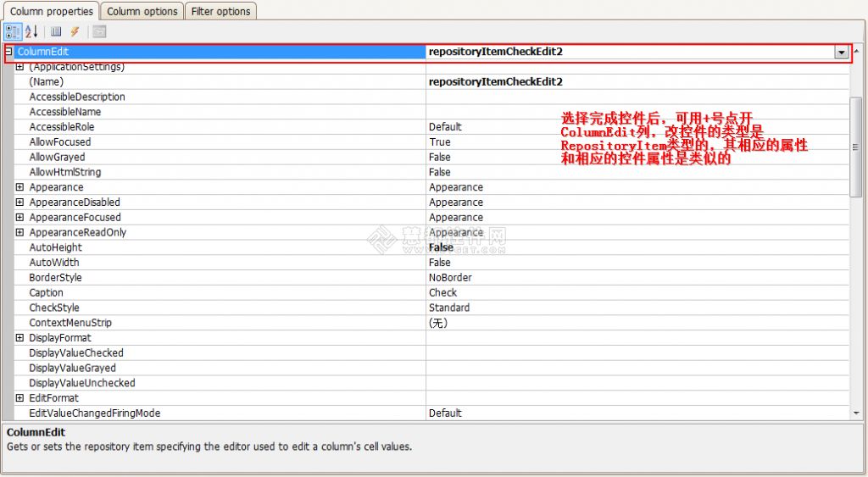
Task: Expand the AppearanceDisabled node
Action: click(20, 202)
